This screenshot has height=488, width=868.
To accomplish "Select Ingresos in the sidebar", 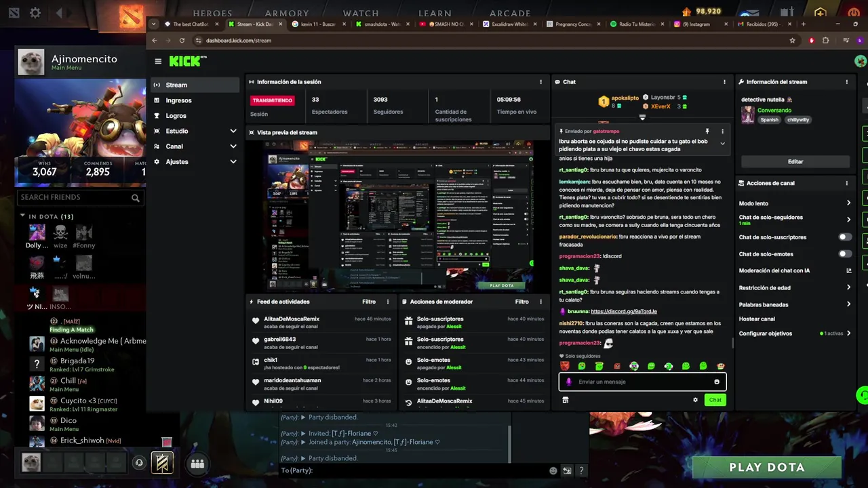I will pyautogui.click(x=195, y=100).
